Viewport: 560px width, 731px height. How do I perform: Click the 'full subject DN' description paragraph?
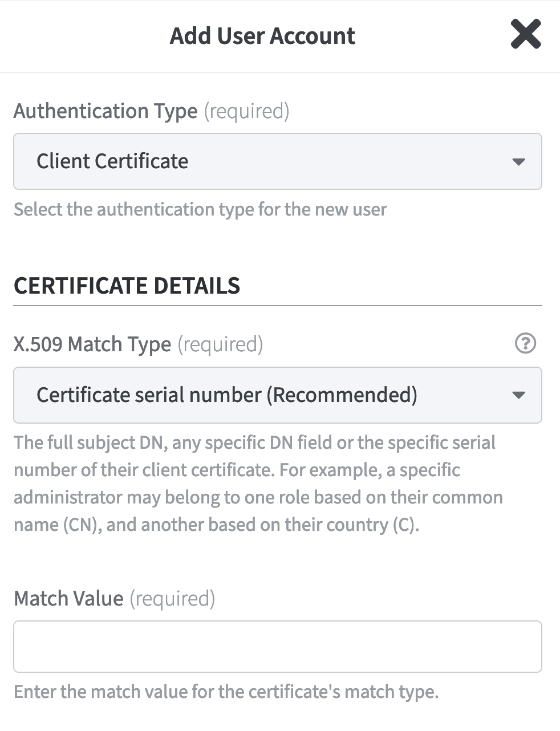pyautogui.click(x=258, y=484)
